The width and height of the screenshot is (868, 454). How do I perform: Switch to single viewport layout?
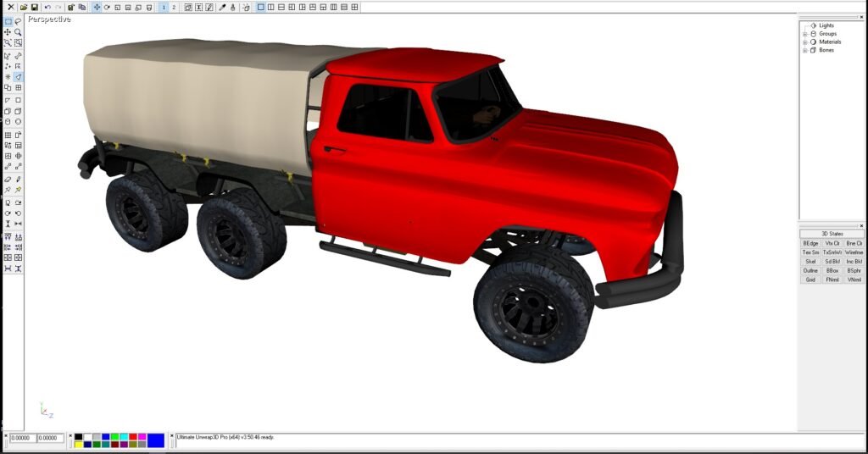(260, 7)
